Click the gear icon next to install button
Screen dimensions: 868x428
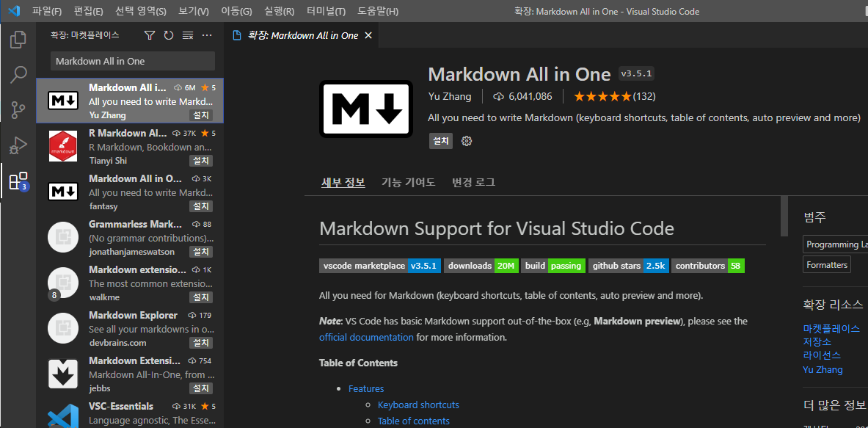tap(467, 141)
